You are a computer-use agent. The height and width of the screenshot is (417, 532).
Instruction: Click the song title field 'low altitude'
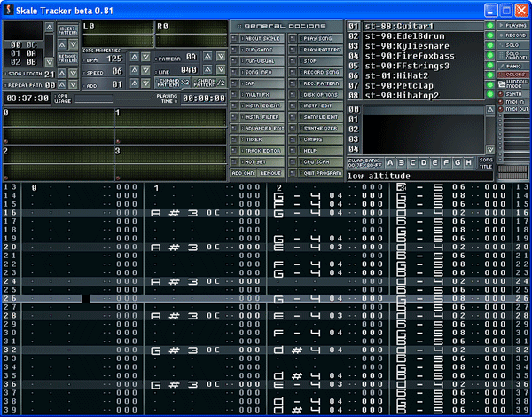click(419, 176)
